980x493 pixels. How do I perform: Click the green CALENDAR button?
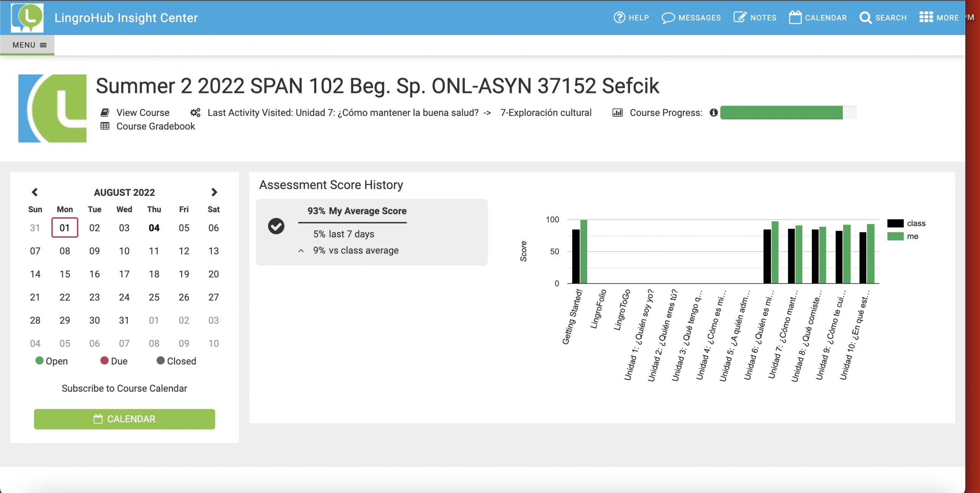point(124,419)
